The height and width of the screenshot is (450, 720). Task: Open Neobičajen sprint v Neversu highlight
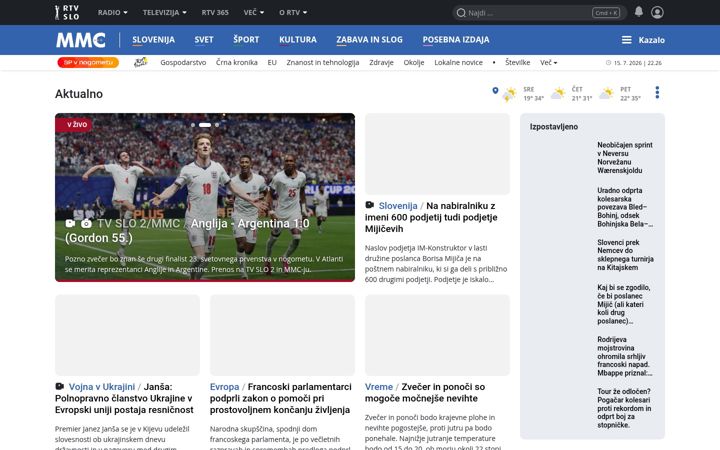(x=624, y=158)
